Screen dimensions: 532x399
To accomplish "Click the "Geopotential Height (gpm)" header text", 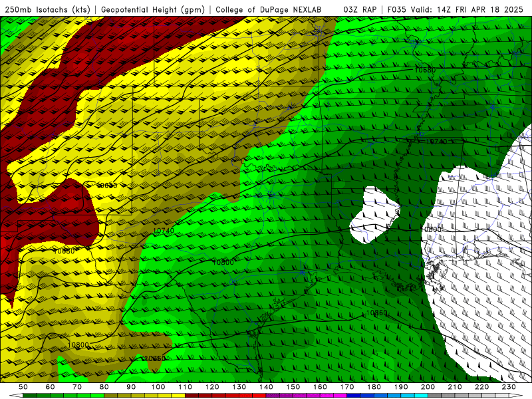I will tap(153, 10).
